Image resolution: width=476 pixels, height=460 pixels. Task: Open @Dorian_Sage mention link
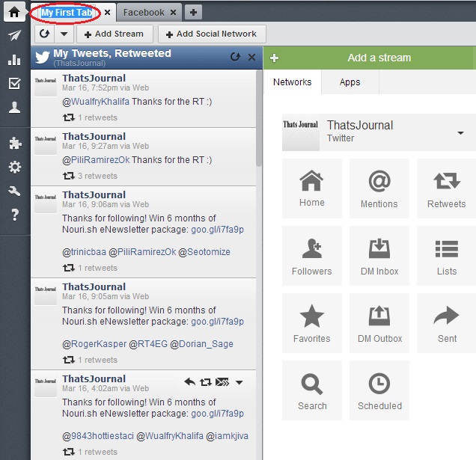(x=202, y=344)
